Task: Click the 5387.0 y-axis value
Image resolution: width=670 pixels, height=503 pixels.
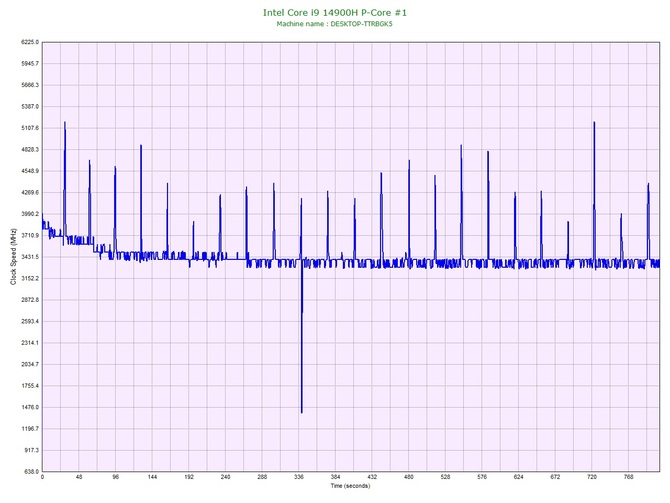Action: click(x=30, y=106)
